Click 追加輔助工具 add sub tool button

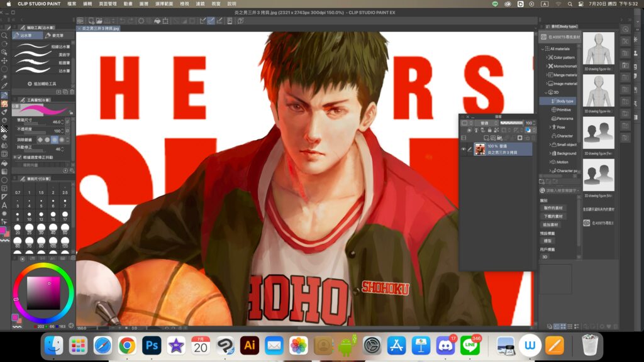click(42, 84)
